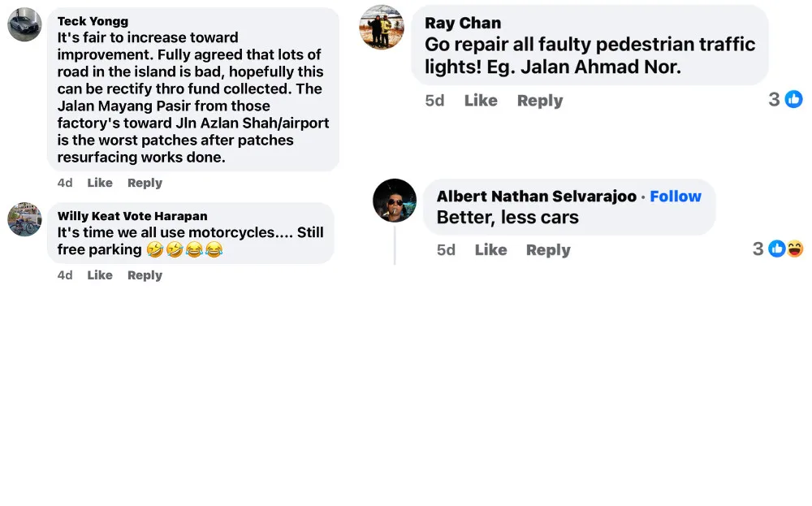Reply to Willy Keat's comment
Viewport: 812px width, 506px height.
pyautogui.click(x=145, y=275)
